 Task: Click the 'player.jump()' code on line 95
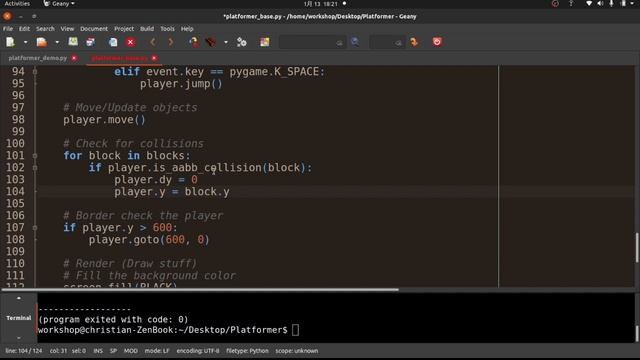click(x=181, y=84)
